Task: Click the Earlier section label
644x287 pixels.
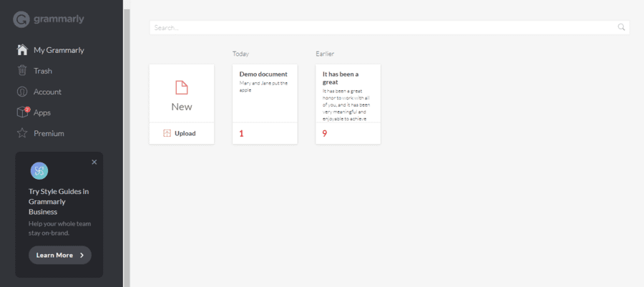Action: [325, 54]
